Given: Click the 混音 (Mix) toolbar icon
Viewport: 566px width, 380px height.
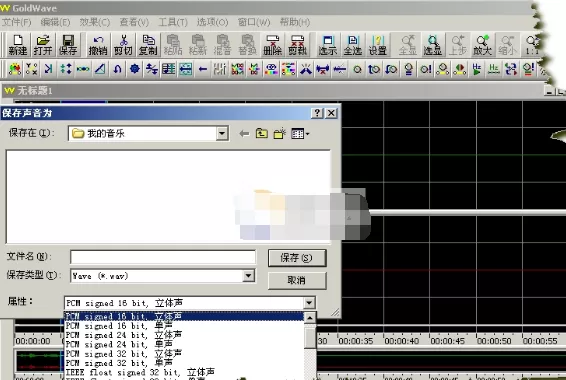Looking at the screenshot, I should tap(222, 45).
